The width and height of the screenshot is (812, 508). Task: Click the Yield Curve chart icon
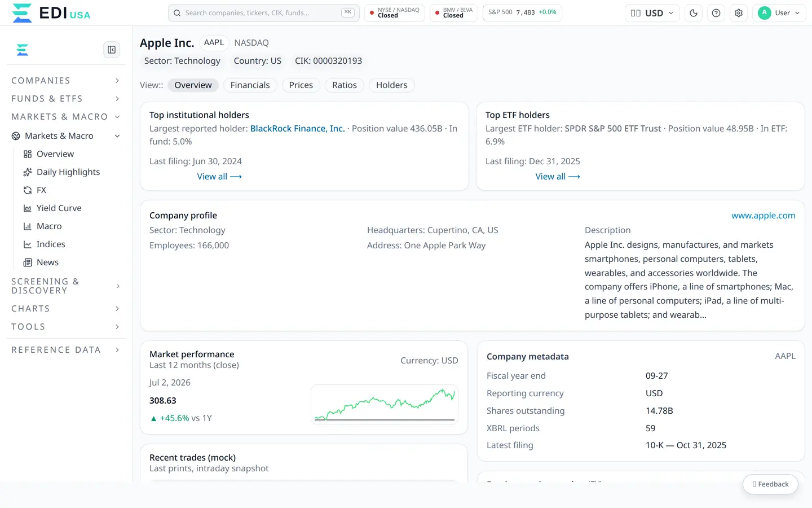click(x=28, y=208)
